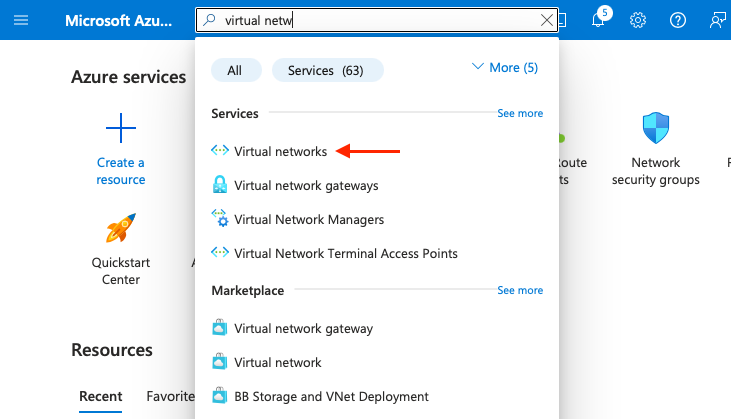Open the Virtual Network Managers result
The image size is (731, 419).
[x=309, y=220]
